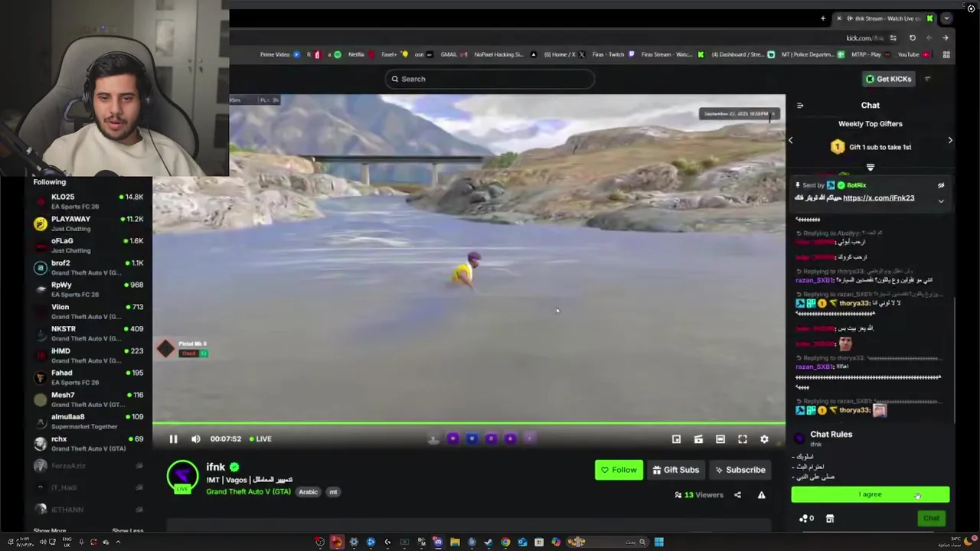
Task: Open the ifnk channel avatar
Action: (x=182, y=476)
